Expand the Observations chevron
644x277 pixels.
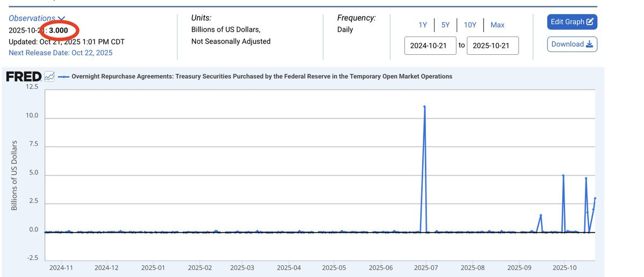tap(61, 18)
